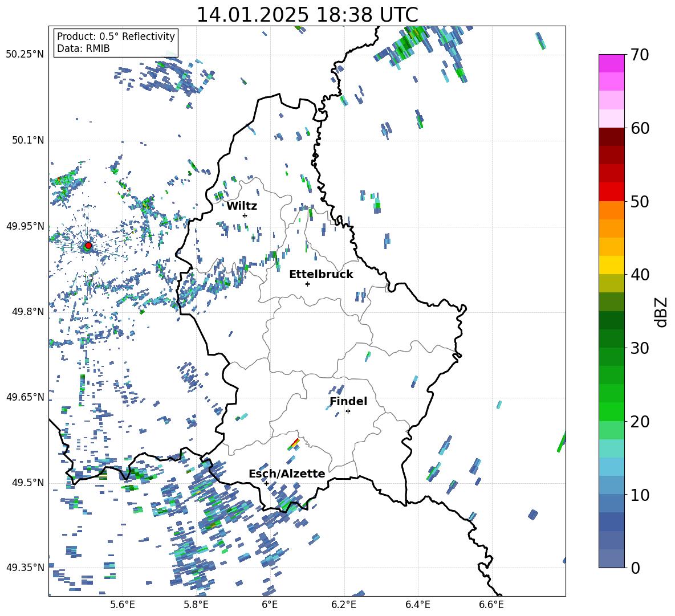Click the Findel station label
The image size is (675, 616).
348,401
